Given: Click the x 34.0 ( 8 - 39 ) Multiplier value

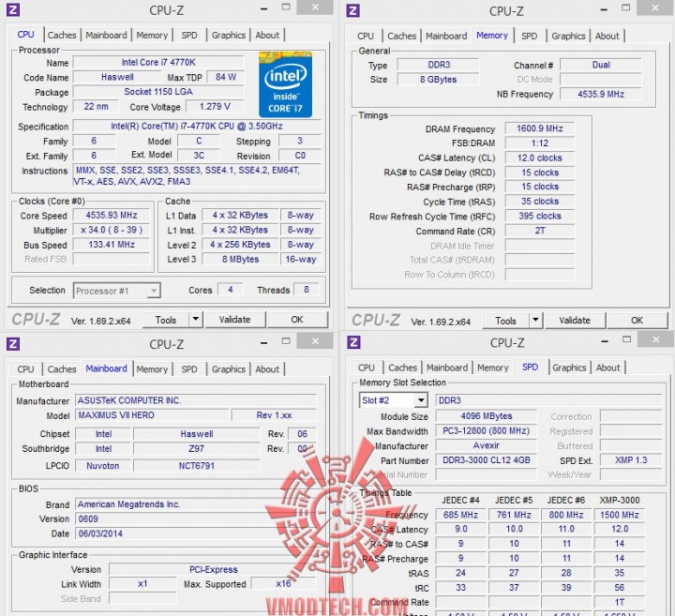Looking at the screenshot, I should point(111,230).
